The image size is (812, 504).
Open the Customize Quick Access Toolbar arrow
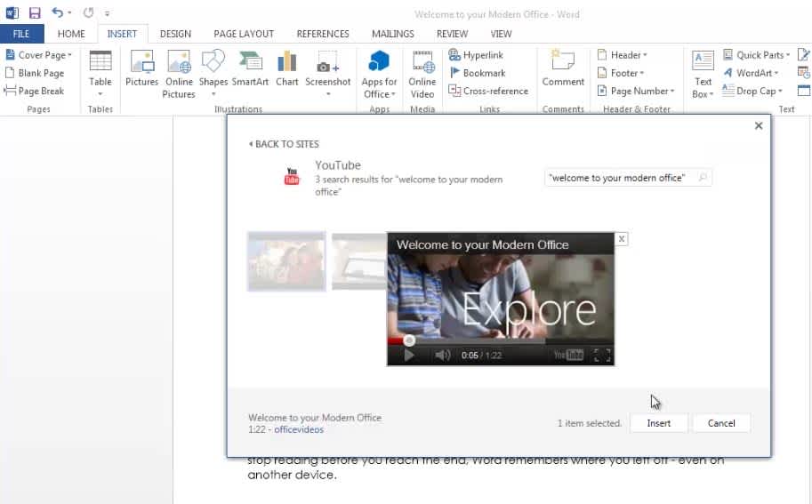107,13
